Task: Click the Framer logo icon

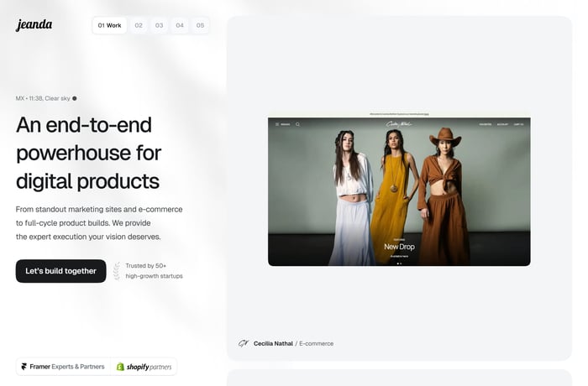Action: (x=24, y=367)
